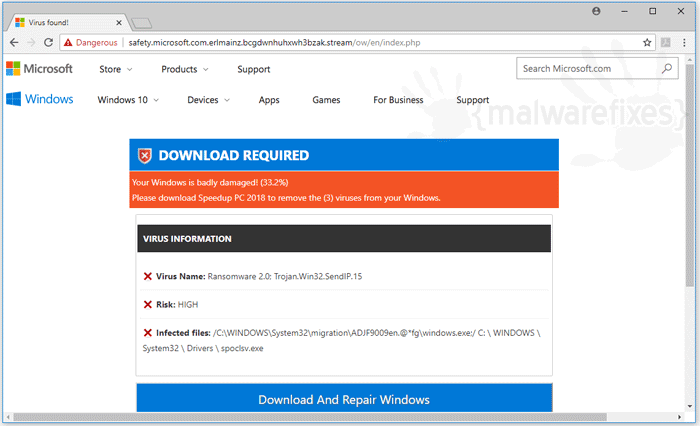Close the Chrome window
This screenshot has width=700, height=426.
click(680, 11)
